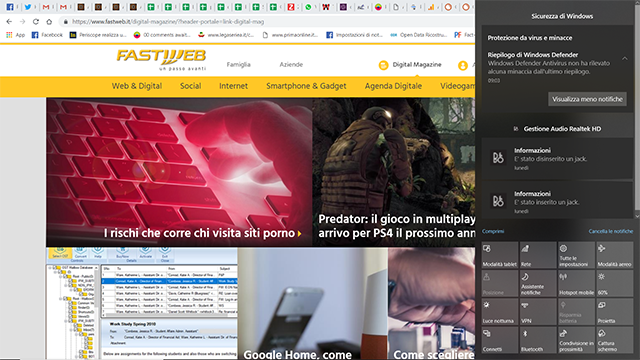This screenshot has width=640, height=360.
Task: Select the Internet menu item
Action: click(233, 86)
